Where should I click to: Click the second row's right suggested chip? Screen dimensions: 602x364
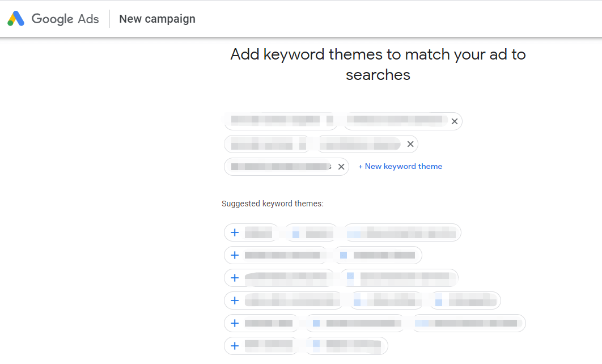tap(378, 255)
